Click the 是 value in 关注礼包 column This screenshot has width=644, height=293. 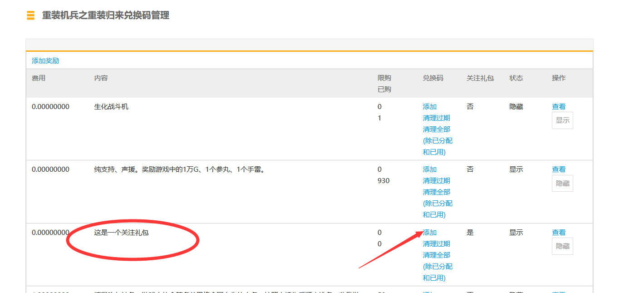470,233
